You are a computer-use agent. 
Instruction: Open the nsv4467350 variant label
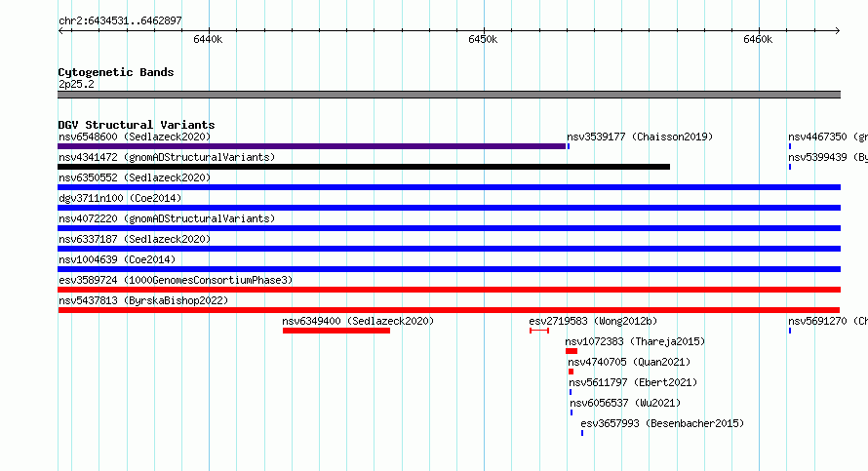(828, 137)
